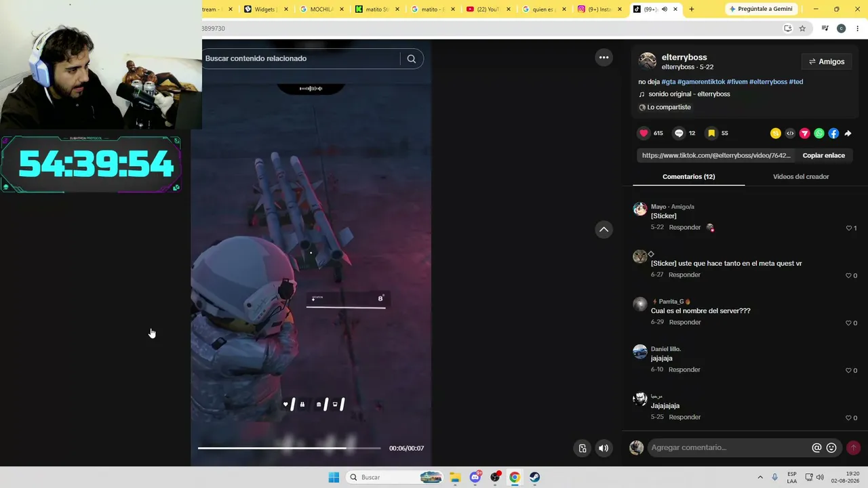Viewport: 868px width, 488px height.
Task: Click the Amigos button
Action: [x=826, y=62]
